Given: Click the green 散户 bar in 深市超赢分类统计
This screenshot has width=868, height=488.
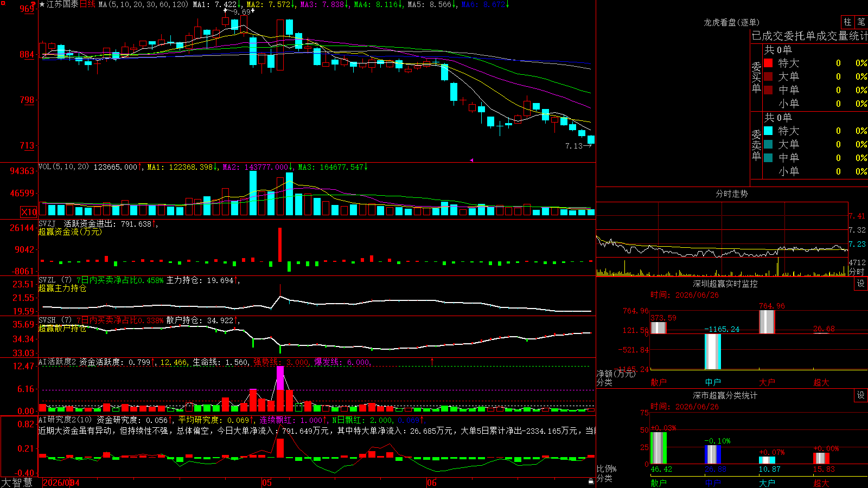Looking at the screenshot, I should tap(659, 448).
